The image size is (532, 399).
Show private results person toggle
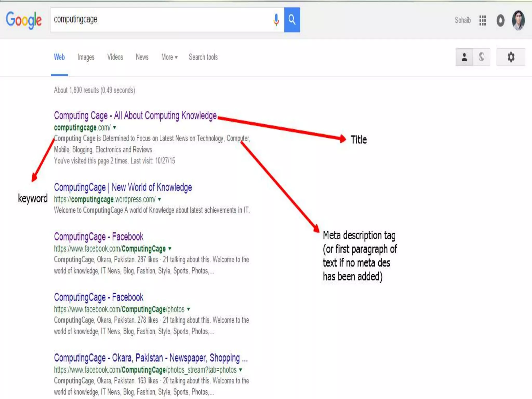click(x=464, y=57)
